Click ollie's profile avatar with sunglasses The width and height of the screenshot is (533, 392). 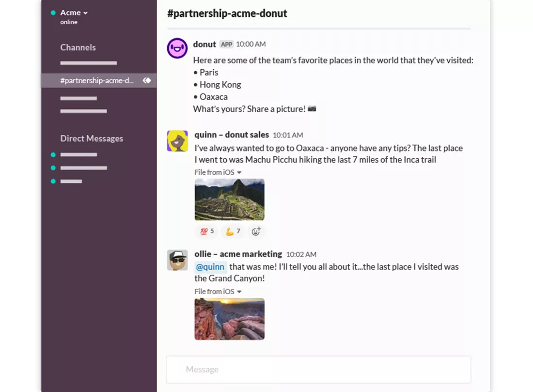point(177,260)
